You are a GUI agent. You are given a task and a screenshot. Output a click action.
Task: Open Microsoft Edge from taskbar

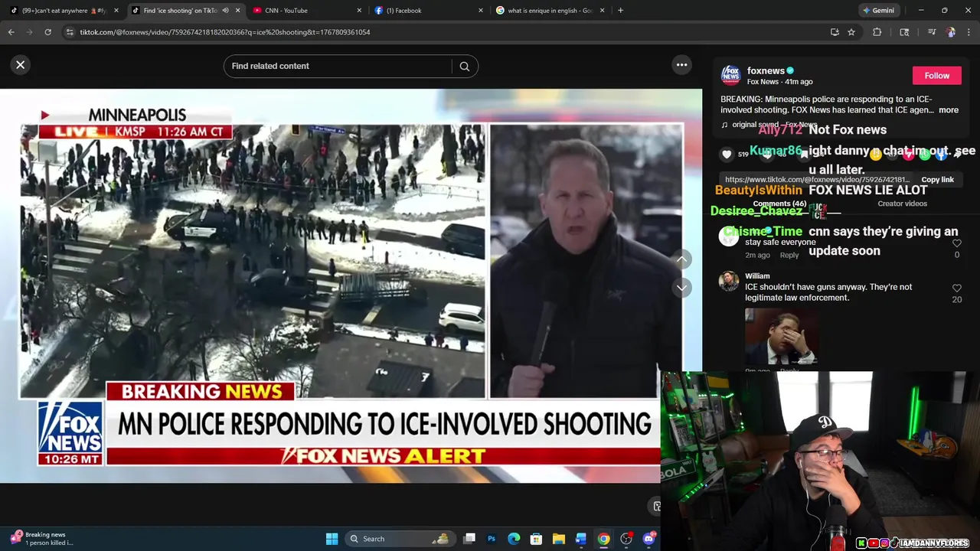click(x=514, y=539)
